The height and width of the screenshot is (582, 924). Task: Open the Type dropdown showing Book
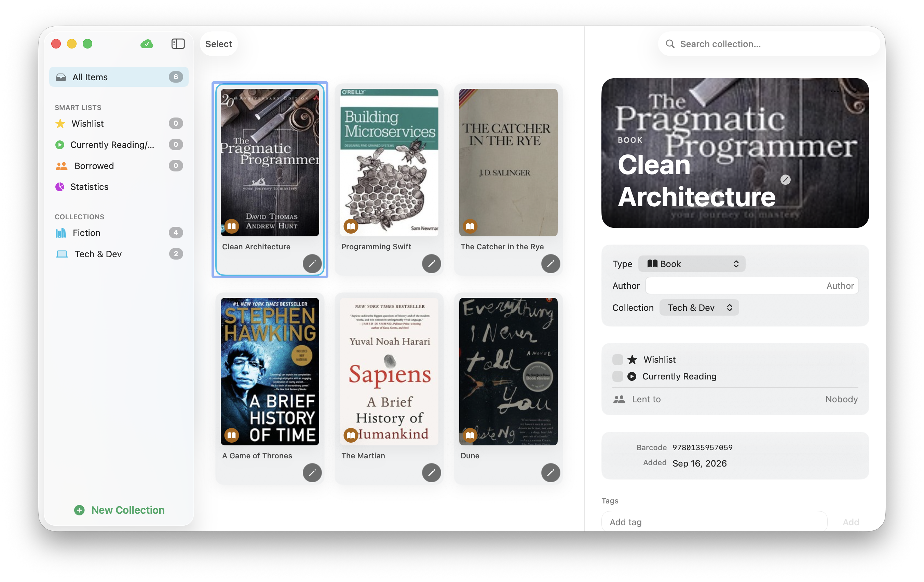692,264
